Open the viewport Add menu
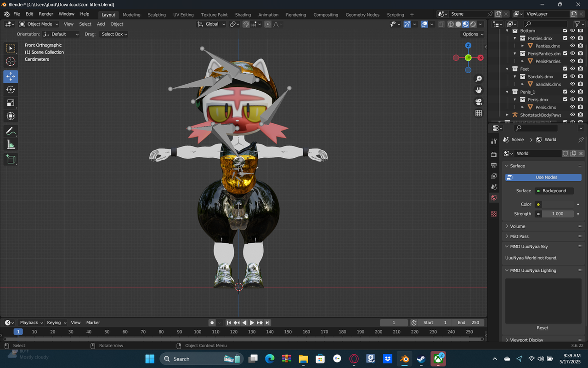 (101, 24)
